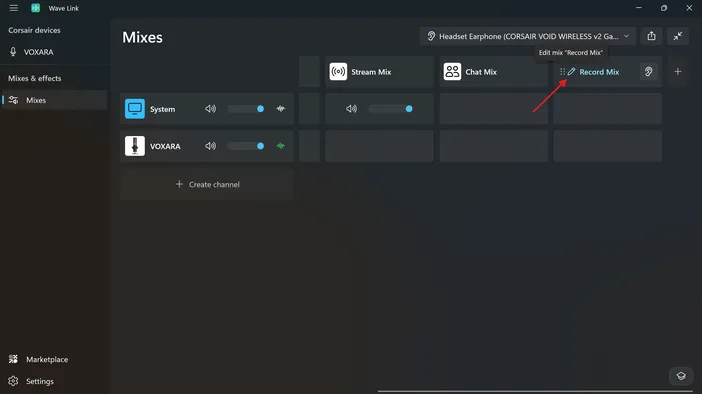
Task: Click the Chat Mix people icon
Action: pos(452,72)
